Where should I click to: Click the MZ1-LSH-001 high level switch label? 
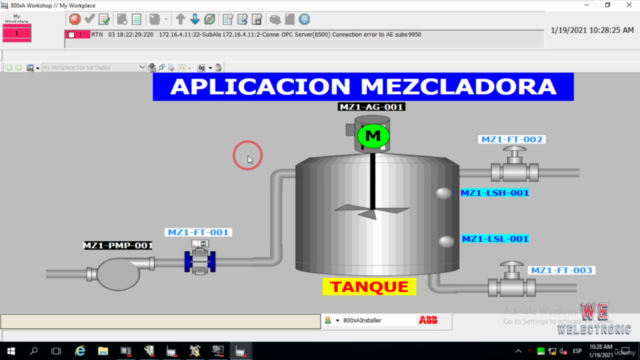click(x=495, y=193)
